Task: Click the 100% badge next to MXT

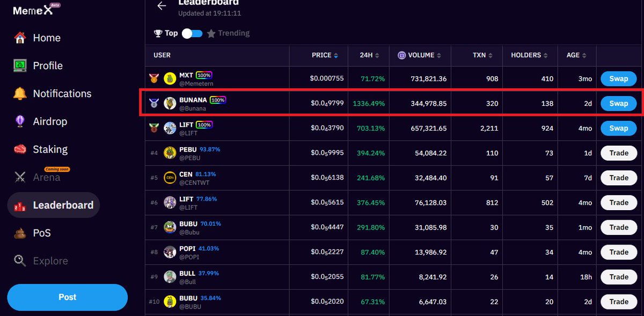Action: coord(204,75)
